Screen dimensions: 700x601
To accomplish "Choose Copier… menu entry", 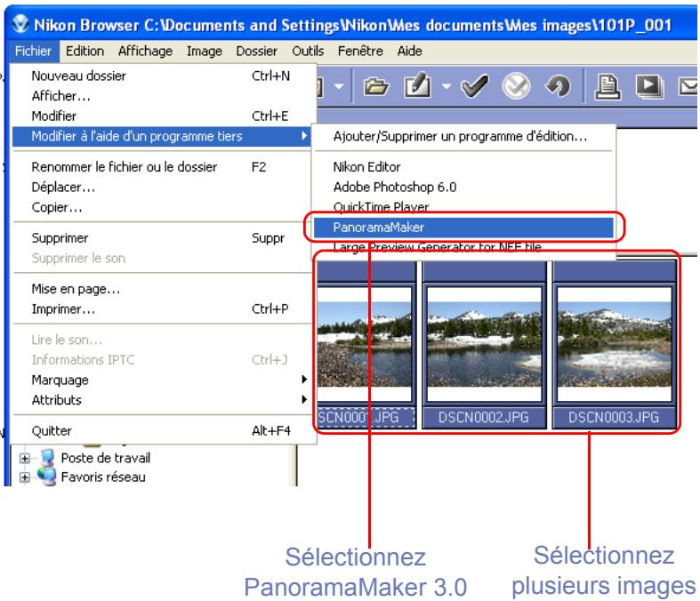I will [x=162, y=207].
